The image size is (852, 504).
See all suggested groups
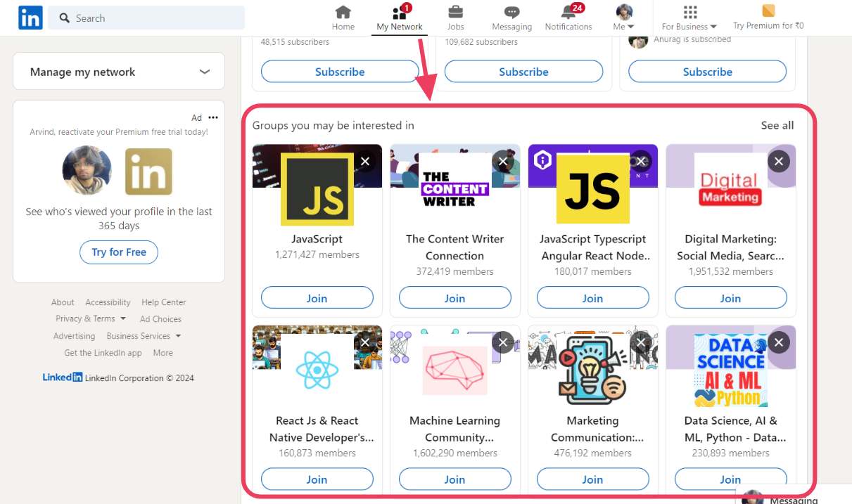pyautogui.click(x=777, y=125)
